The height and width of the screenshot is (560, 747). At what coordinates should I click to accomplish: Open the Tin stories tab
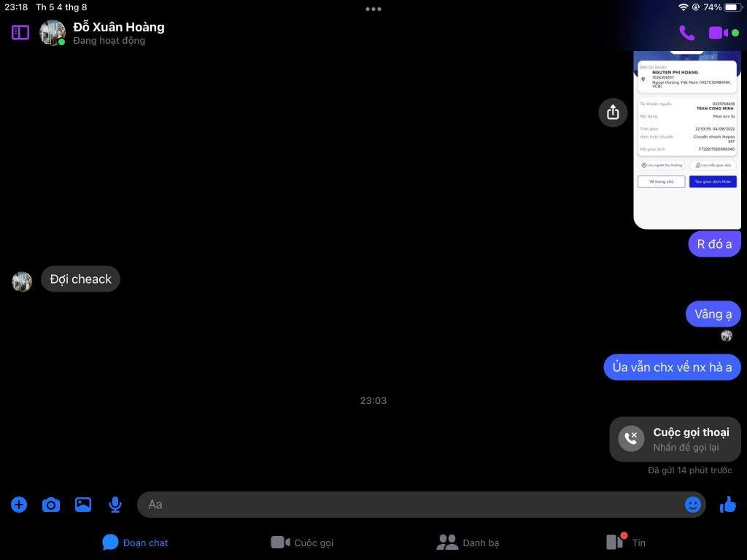[x=626, y=542]
